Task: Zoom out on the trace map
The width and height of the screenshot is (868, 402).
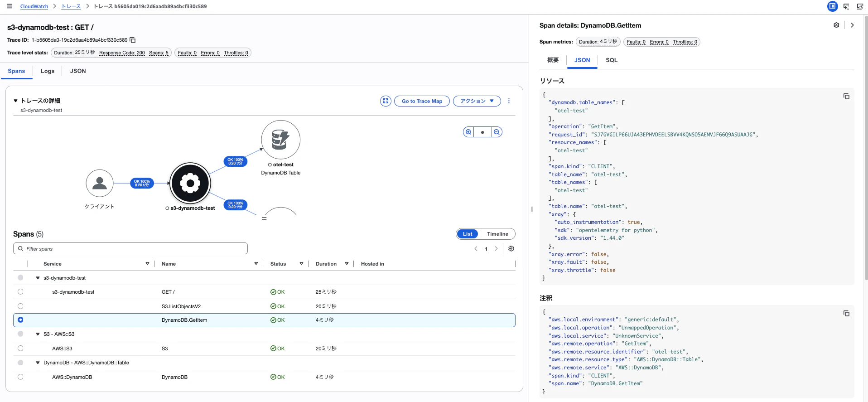Action: [497, 132]
